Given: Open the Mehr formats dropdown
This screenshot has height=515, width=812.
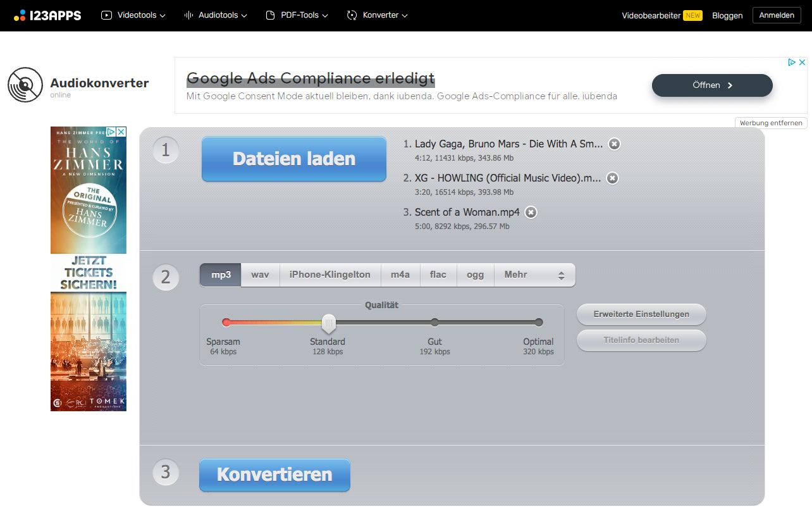Looking at the screenshot, I should pyautogui.click(x=534, y=275).
